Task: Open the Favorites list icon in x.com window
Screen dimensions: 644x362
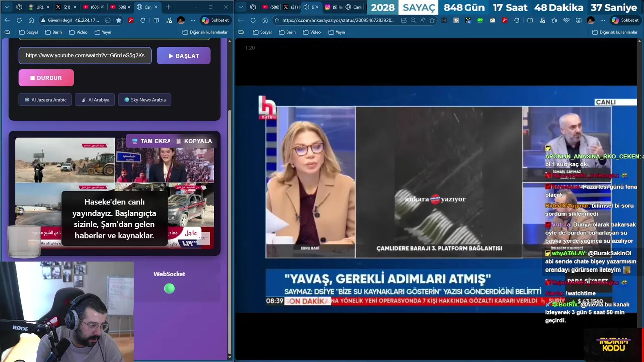Action: (554, 20)
